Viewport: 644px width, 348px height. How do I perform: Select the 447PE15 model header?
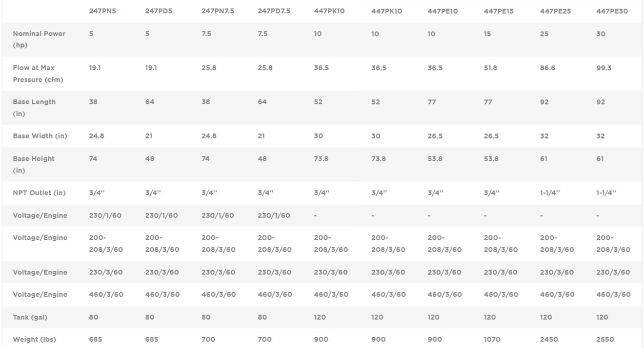click(x=499, y=11)
